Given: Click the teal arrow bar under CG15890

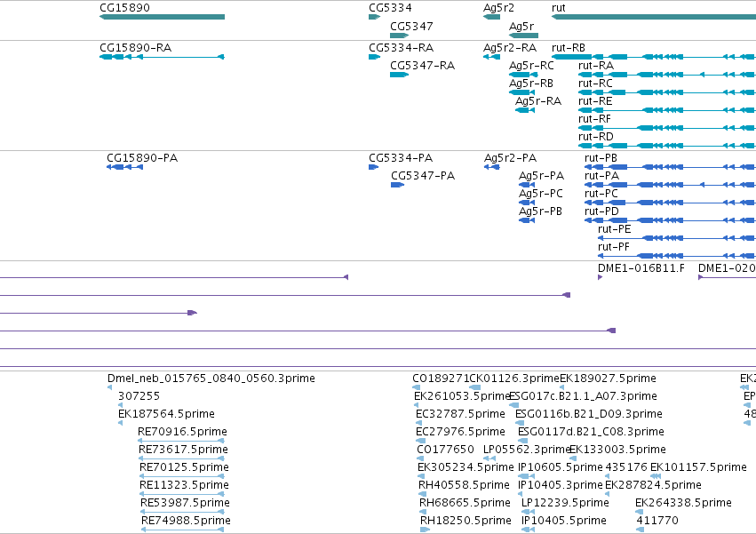Looking at the screenshot, I should click(162, 17).
